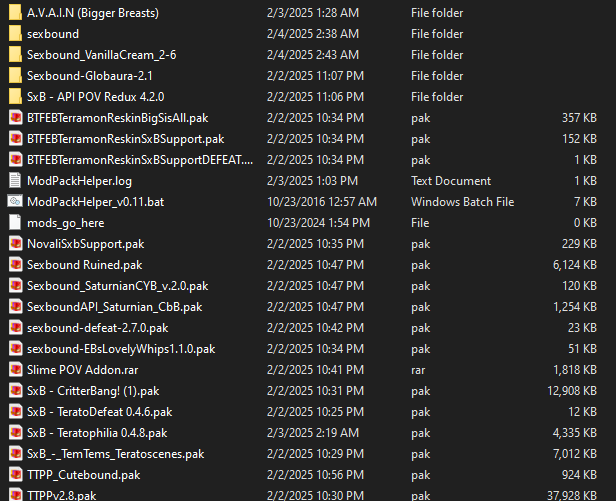Select the Sexbound_VanillaCream_2-6 folder name

coord(101,55)
